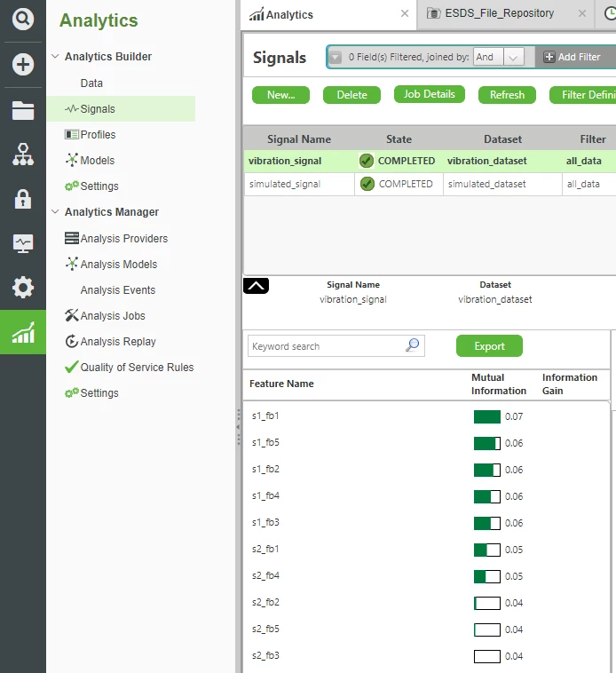
Task: Click the Profiles icon in navigation
Action: (x=72, y=134)
